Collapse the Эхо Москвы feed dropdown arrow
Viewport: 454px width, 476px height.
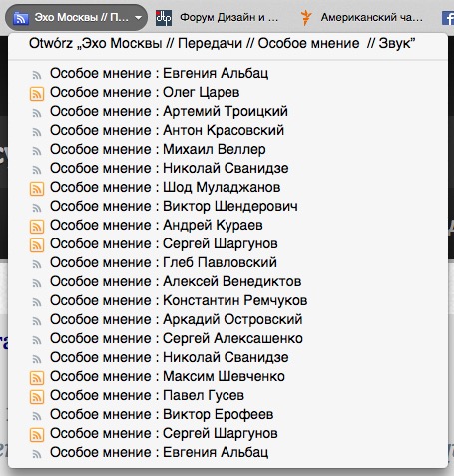[x=139, y=18]
